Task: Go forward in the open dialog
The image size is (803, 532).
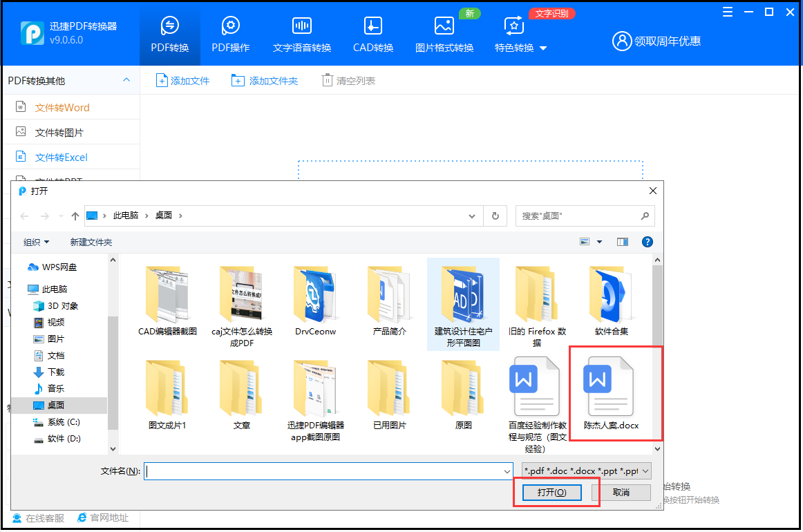Action: click(x=44, y=216)
